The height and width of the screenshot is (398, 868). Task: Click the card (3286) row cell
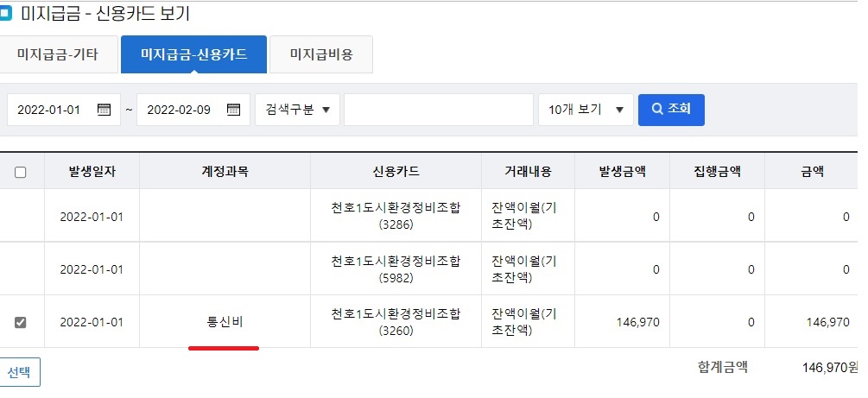(x=396, y=216)
